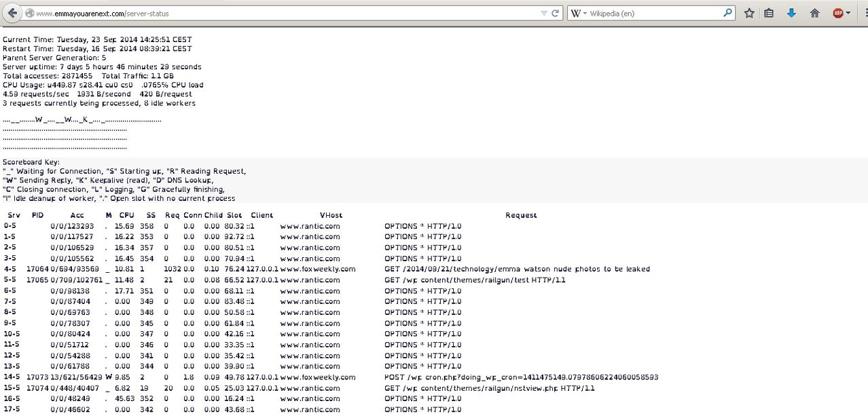Go to the home page icon
This screenshot has height=416, width=868.
click(x=814, y=13)
